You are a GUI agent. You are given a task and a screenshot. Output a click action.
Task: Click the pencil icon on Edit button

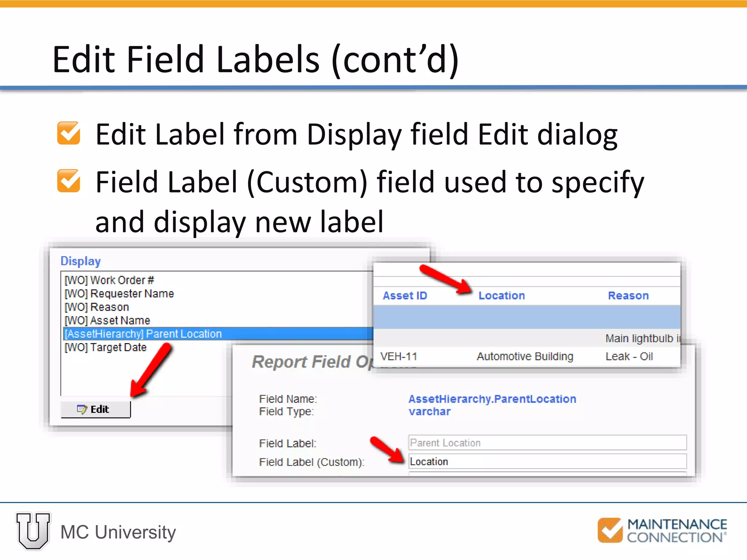[x=82, y=409]
